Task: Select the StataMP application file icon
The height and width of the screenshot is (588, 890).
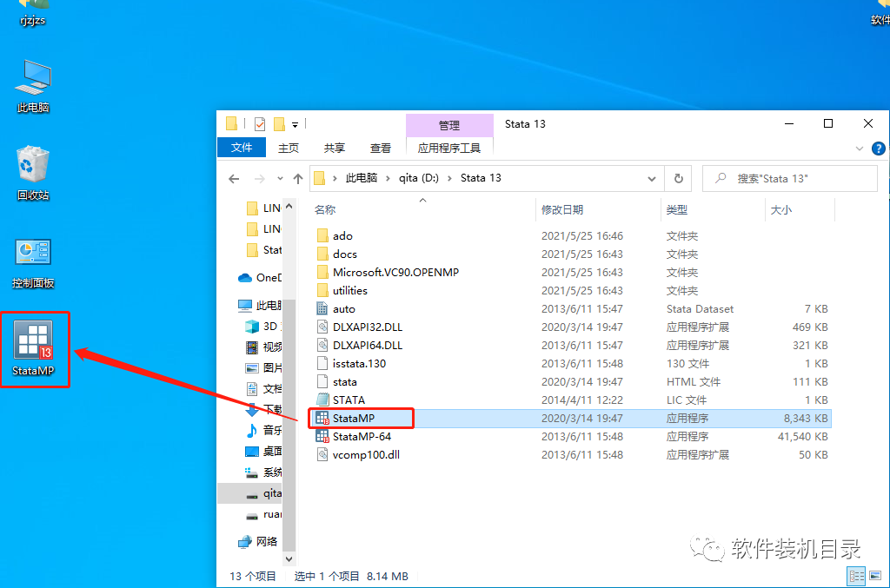Action: 322,419
